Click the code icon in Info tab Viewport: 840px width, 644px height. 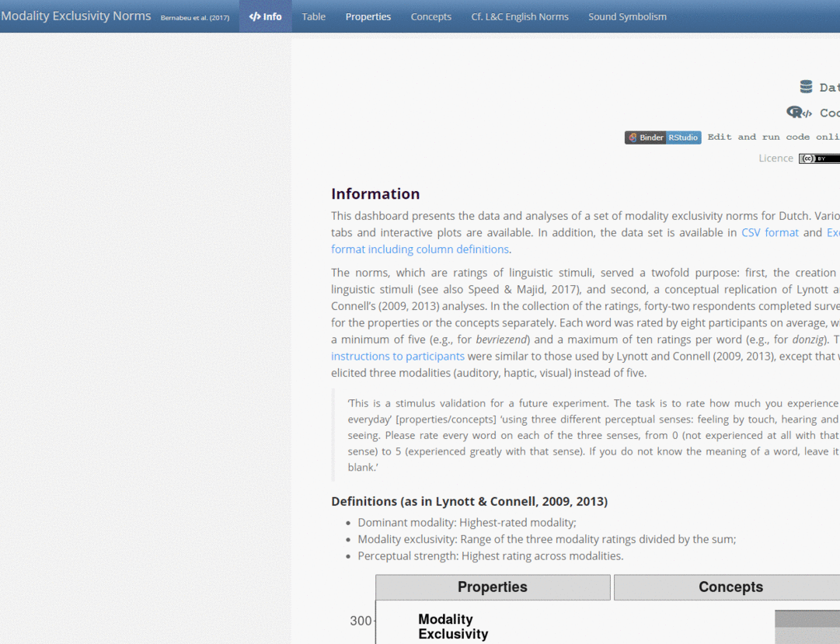tap(255, 16)
